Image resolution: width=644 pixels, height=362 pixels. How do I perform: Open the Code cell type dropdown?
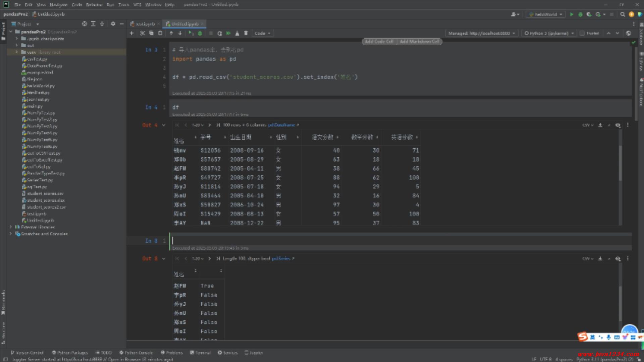coord(262,33)
